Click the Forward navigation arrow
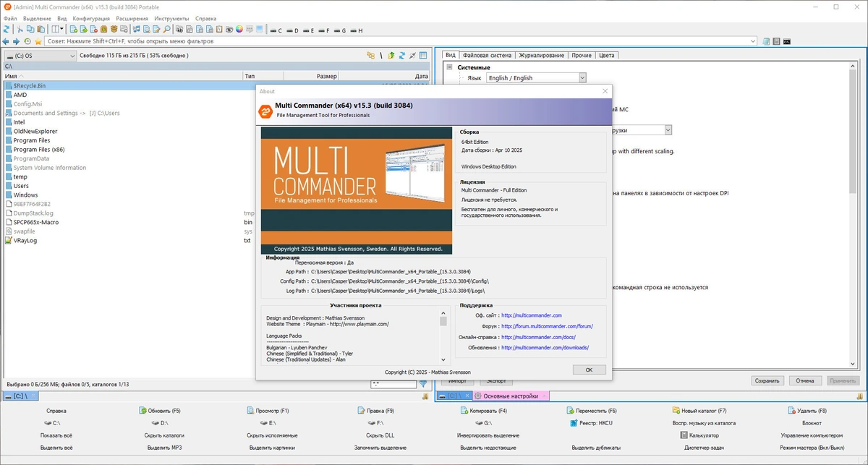Viewport: 868px width, 465px height. tap(16, 41)
